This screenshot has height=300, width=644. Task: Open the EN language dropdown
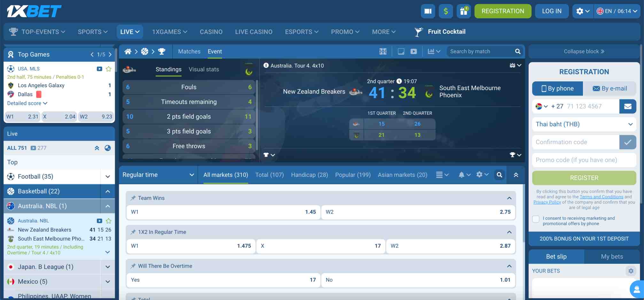pos(617,11)
